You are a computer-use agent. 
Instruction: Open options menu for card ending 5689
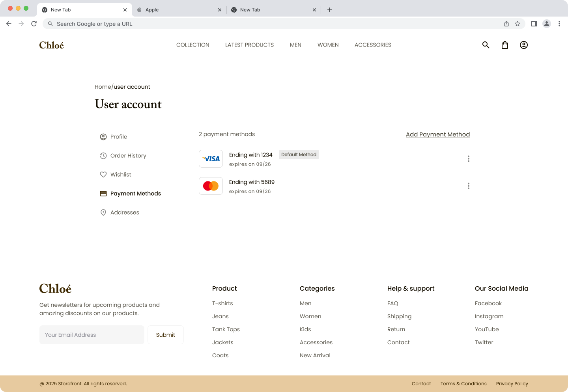(469, 186)
